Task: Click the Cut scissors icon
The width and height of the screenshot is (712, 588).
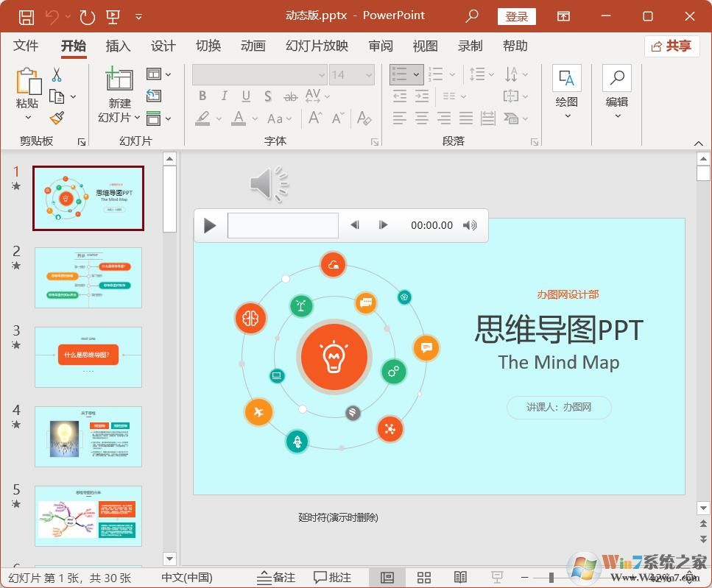Action: coord(57,75)
